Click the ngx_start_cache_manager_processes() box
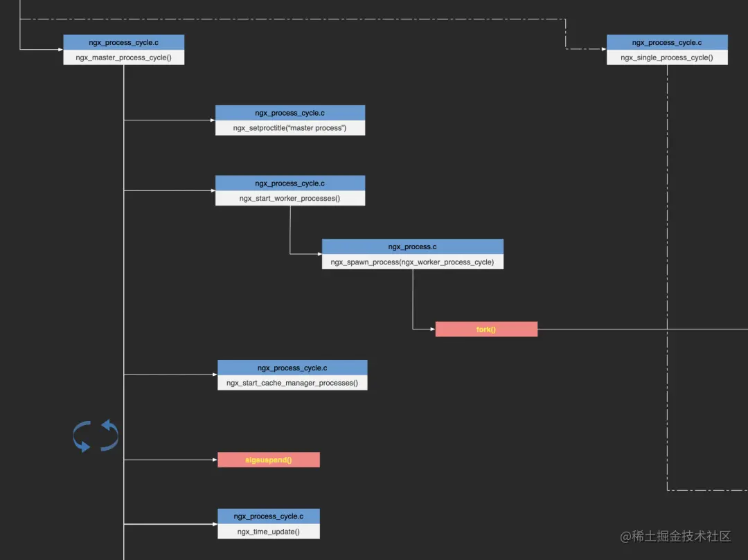Screen dimensions: 748x560 pos(292,383)
